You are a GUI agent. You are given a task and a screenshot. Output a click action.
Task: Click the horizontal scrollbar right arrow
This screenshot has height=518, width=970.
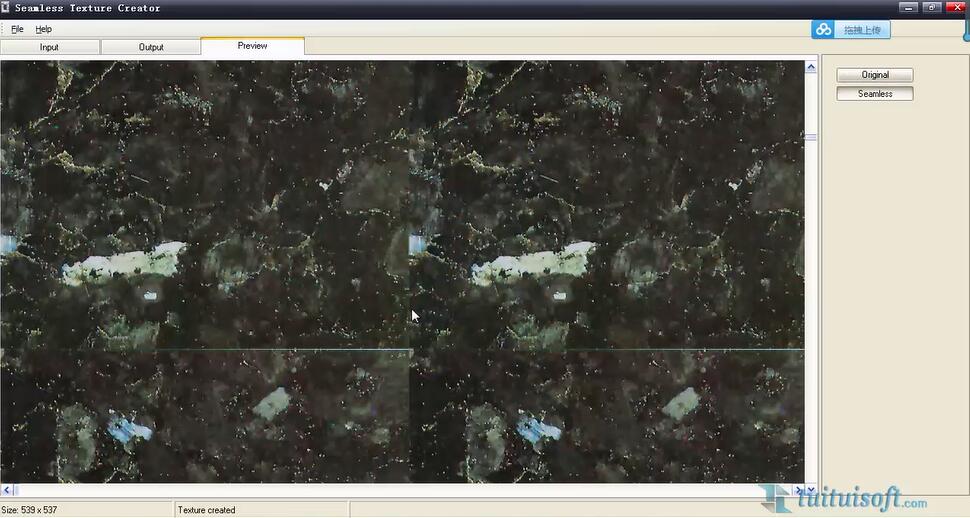pos(798,490)
